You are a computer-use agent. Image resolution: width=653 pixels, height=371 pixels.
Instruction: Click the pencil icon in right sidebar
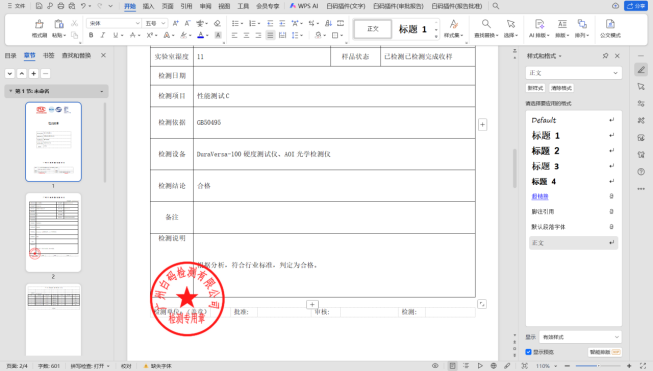641,70
